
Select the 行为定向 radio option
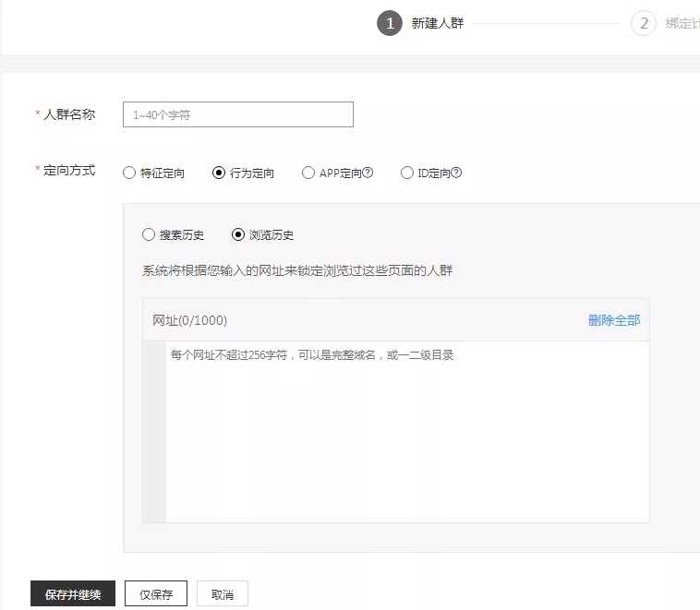point(219,173)
